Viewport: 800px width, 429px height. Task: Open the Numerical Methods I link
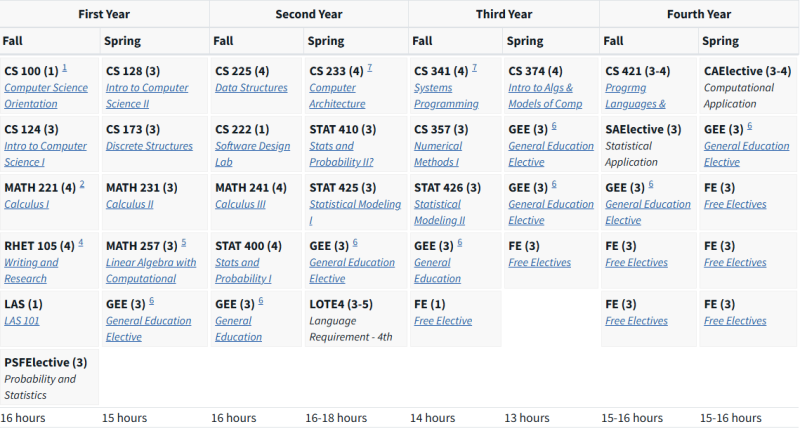pos(438,154)
